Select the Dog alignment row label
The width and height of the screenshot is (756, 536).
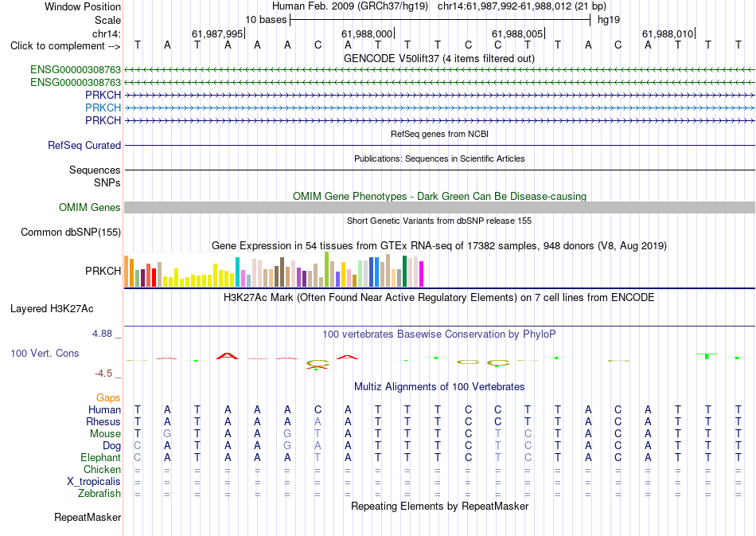pyautogui.click(x=111, y=446)
